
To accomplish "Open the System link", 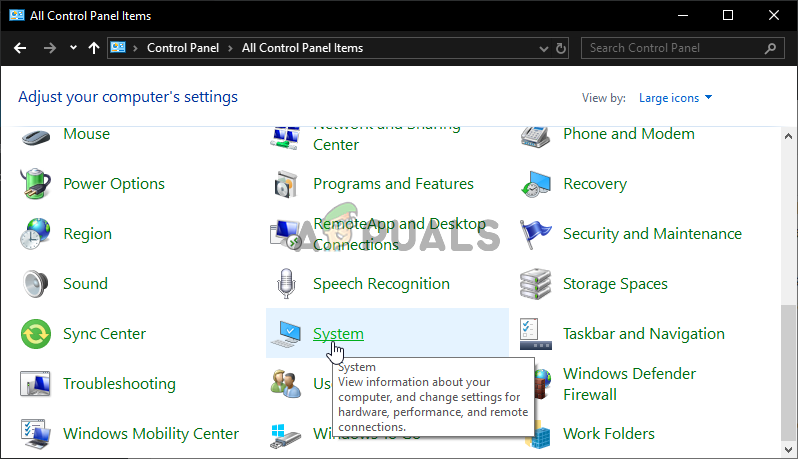I will [338, 334].
